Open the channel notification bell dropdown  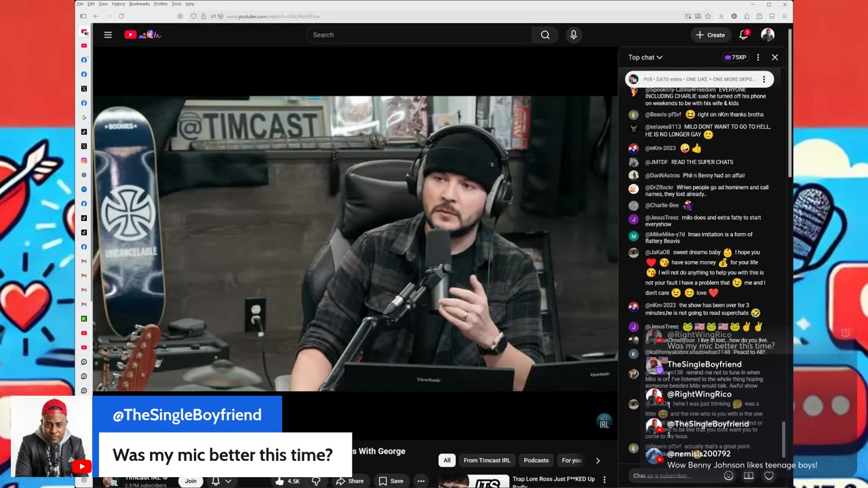click(x=221, y=481)
